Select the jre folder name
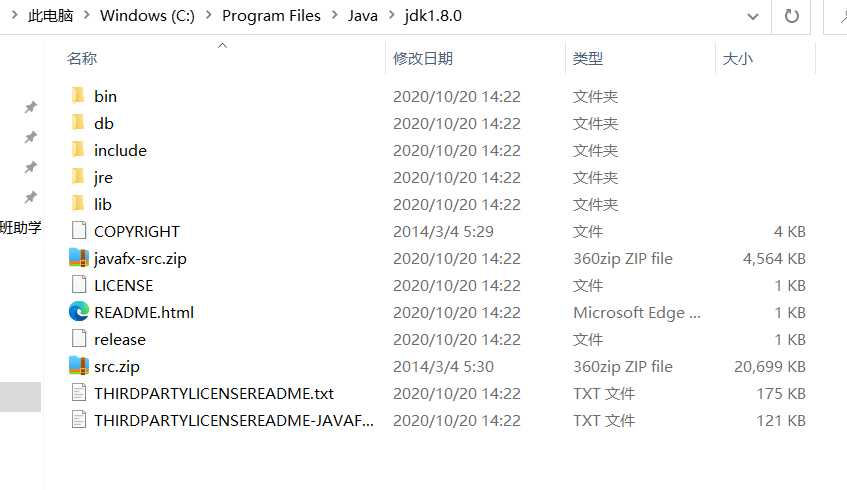 pos(103,177)
